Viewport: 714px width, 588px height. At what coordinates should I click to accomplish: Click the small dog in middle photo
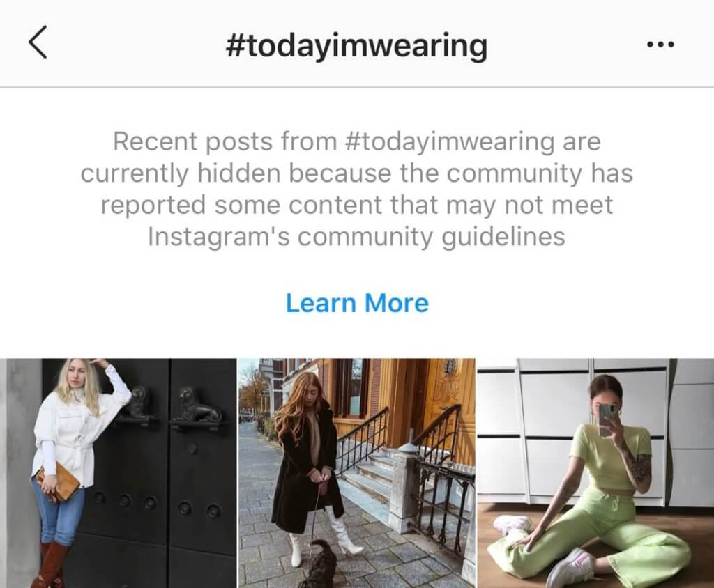point(321,564)
